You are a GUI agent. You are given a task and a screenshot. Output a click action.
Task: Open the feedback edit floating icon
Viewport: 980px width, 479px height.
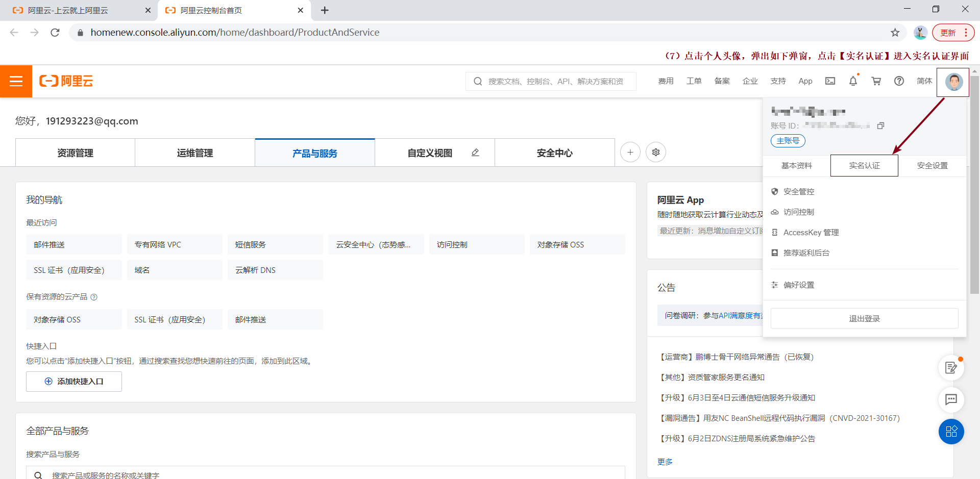tap(951, 367)
